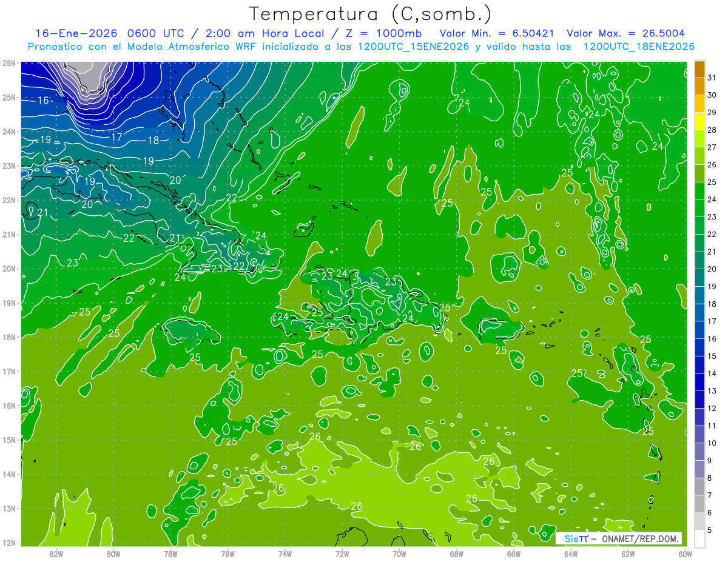Click the "80W" longitude label
This screenshot has height=562, width=728.
[113, 554]
